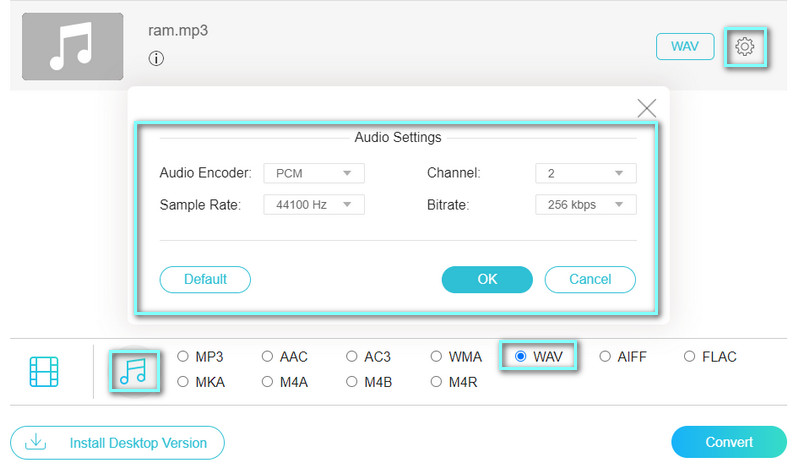Reset settings with the Default button
The image size is (799, 469).
click(x=205, y=279)
